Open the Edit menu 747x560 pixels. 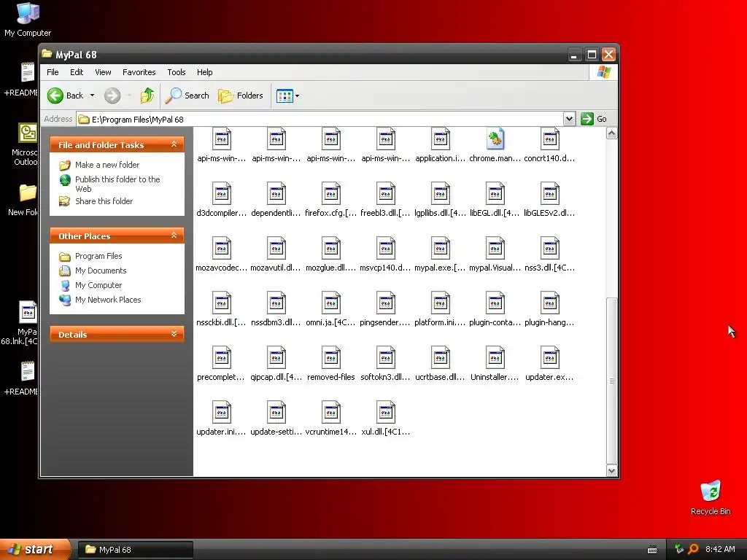click(x=77, y=72)
